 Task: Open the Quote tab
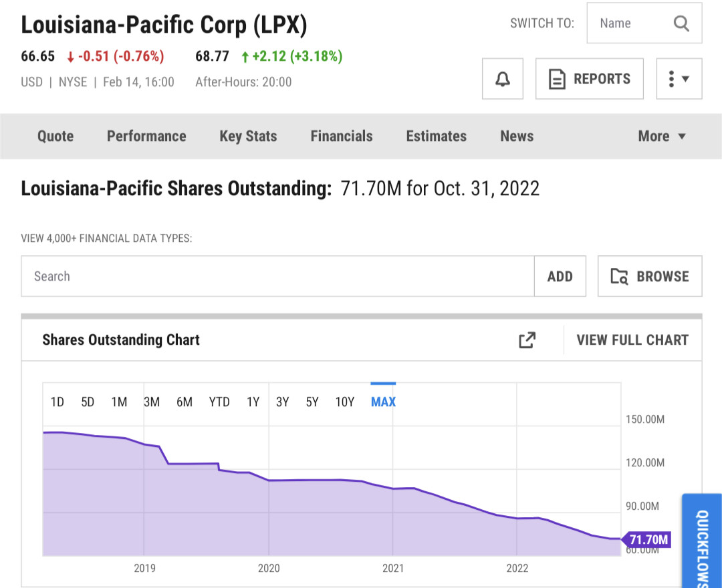(55, 136)
